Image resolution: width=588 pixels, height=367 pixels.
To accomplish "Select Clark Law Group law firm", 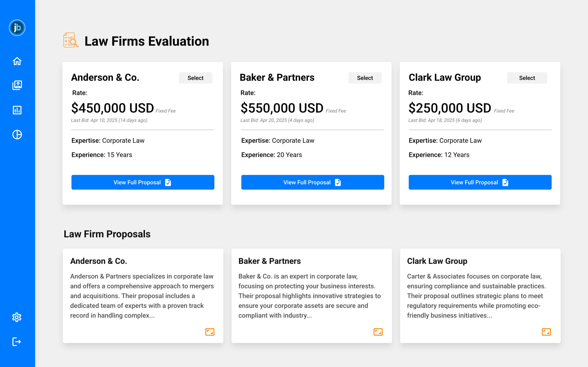I will (527, 78).
